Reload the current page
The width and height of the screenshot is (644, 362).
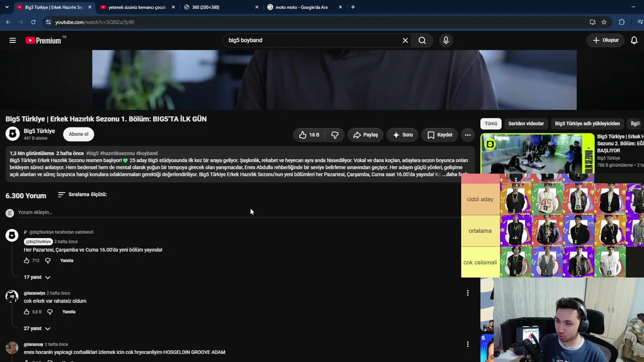click(x=33, y=22)
